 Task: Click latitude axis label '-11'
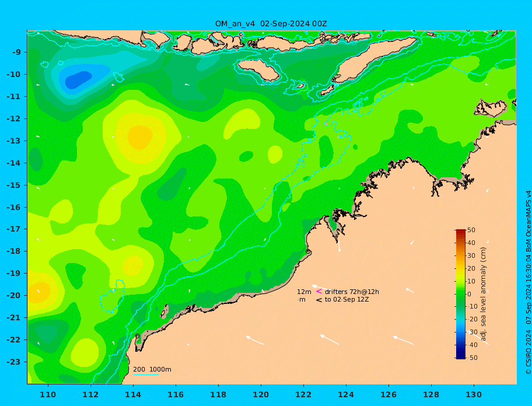[13, 96]
